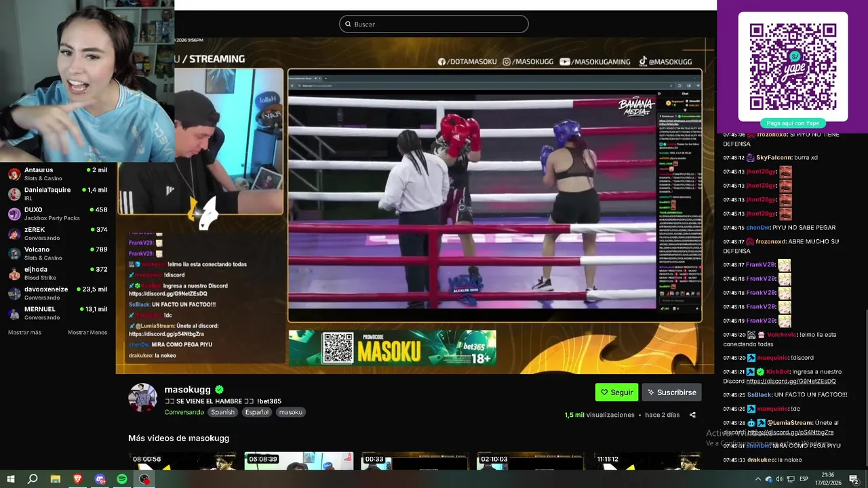Image resolution: width=868 pixels, height=488 pixels.
Task: Click the DUXO avatar icon
Action: (14, 214)
